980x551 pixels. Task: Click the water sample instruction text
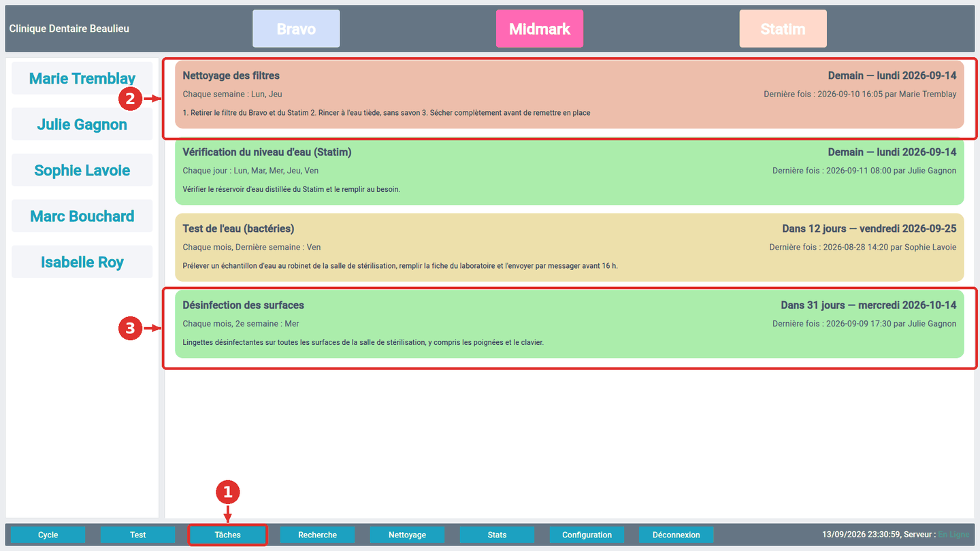coord(400,266)
